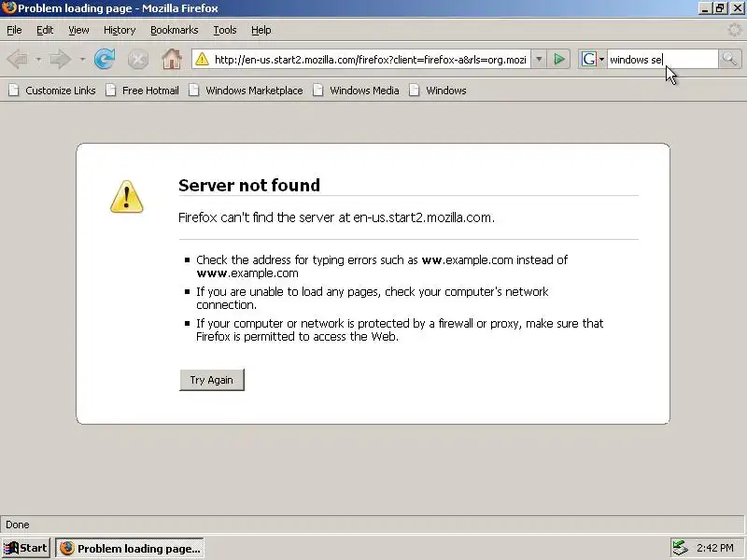This screenshot has height=560, width=747.
Task: Expand the address bar URL history dropdown
Action: (539, 59)
